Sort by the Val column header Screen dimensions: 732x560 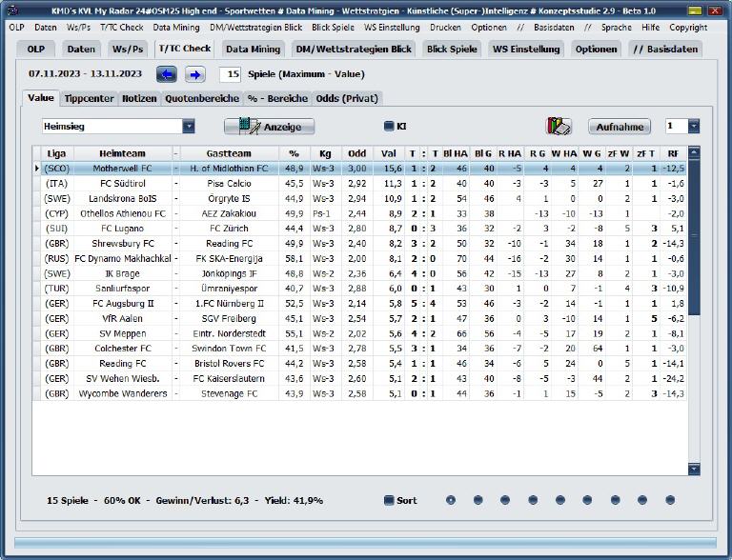[389, 153]
